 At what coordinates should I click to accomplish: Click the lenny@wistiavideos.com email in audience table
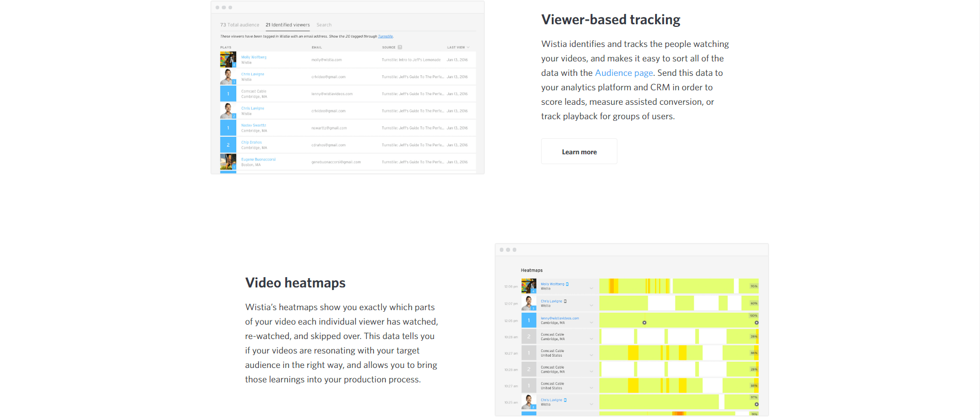point(332,94)
